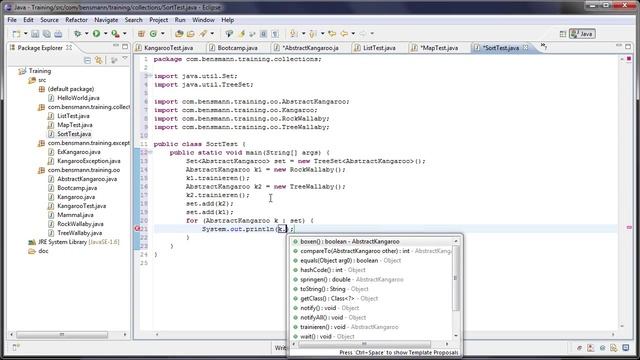
Task: Switch to the MapTest.java tab
Action: pos(439,48)
